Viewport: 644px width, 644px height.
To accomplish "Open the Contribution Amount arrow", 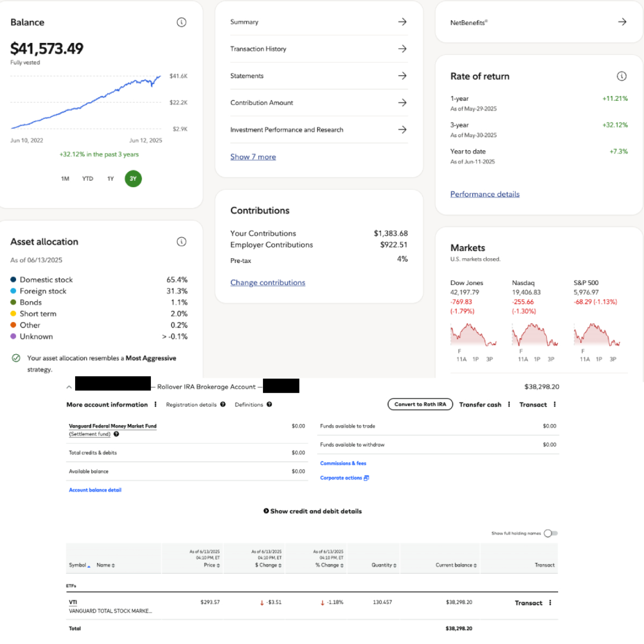I will click(402, 103).
